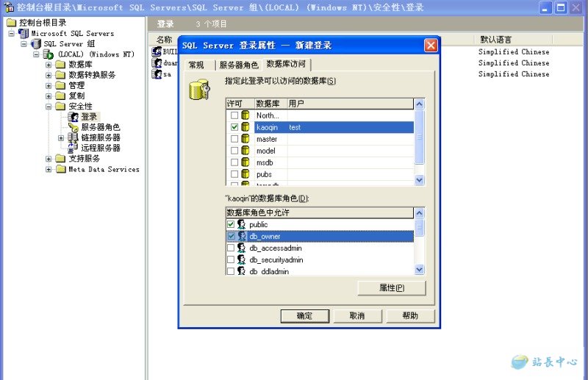Click the pubs database cylinder icon
Image resolution: width=588 pixels, height=380 pixels.
[245, 174]
